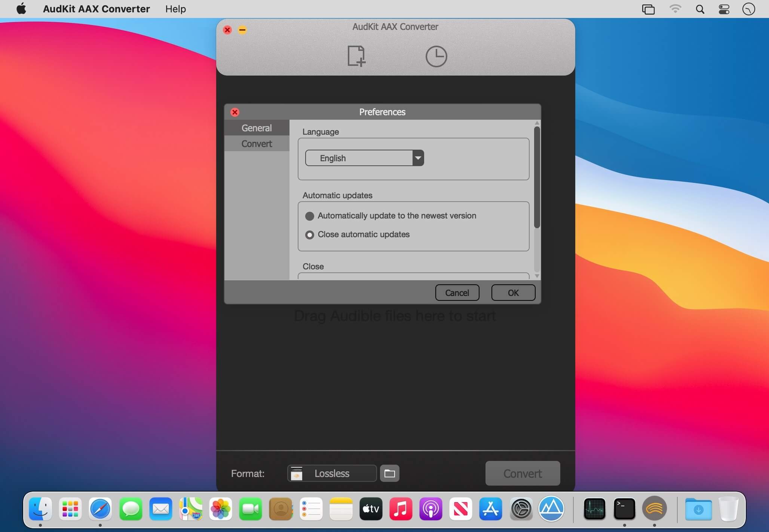Screen dimensions: 769x532
Task: Open the conversion history clock icon
Action: (x=436, y=56)
